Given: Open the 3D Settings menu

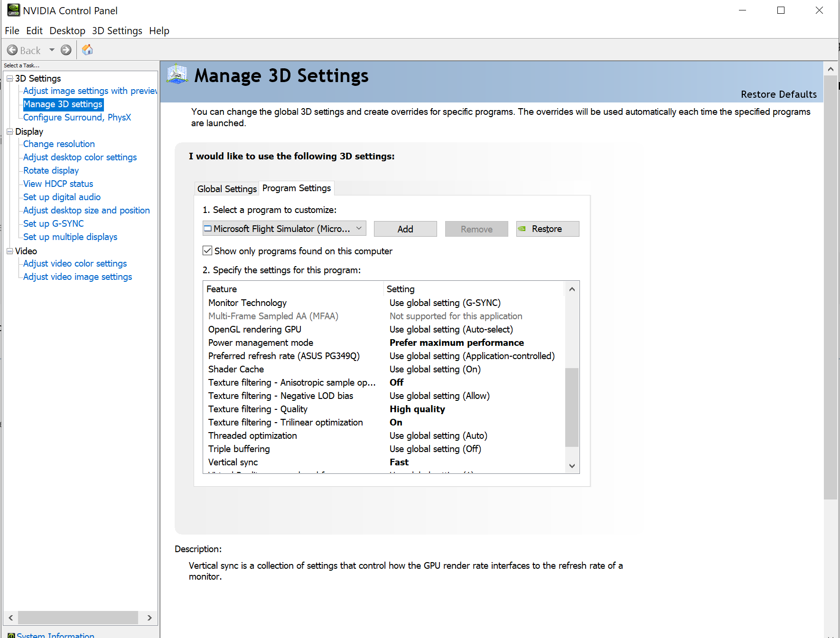Looking at the screenshot, I should pos(117,31).
